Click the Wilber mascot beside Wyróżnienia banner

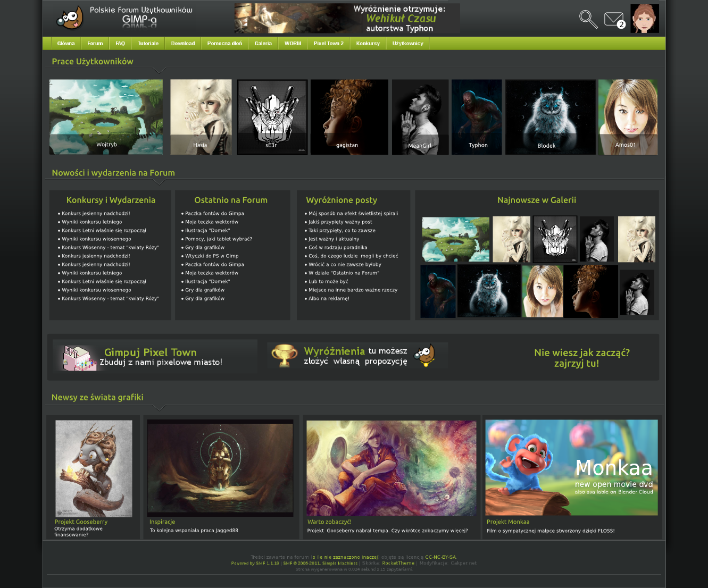(425, 355)
